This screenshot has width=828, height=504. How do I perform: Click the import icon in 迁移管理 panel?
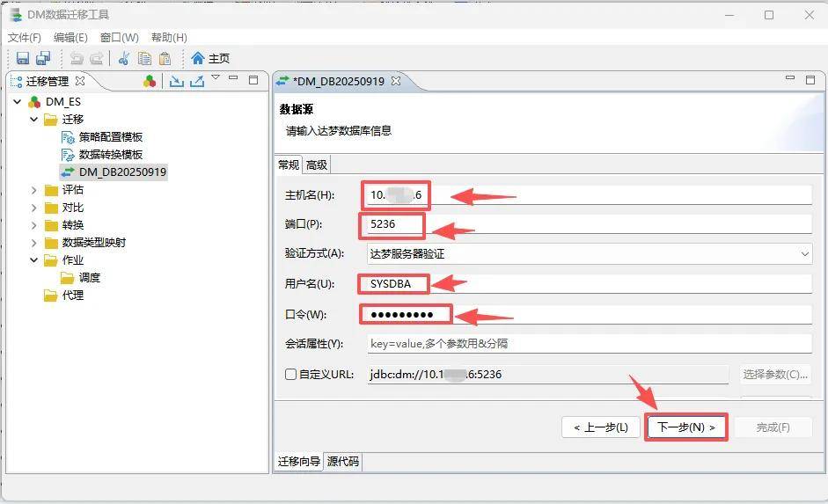click(x=177, y=81)
